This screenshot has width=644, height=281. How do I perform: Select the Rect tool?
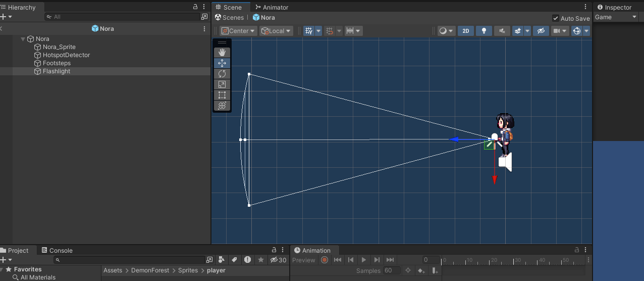[222, 95]
